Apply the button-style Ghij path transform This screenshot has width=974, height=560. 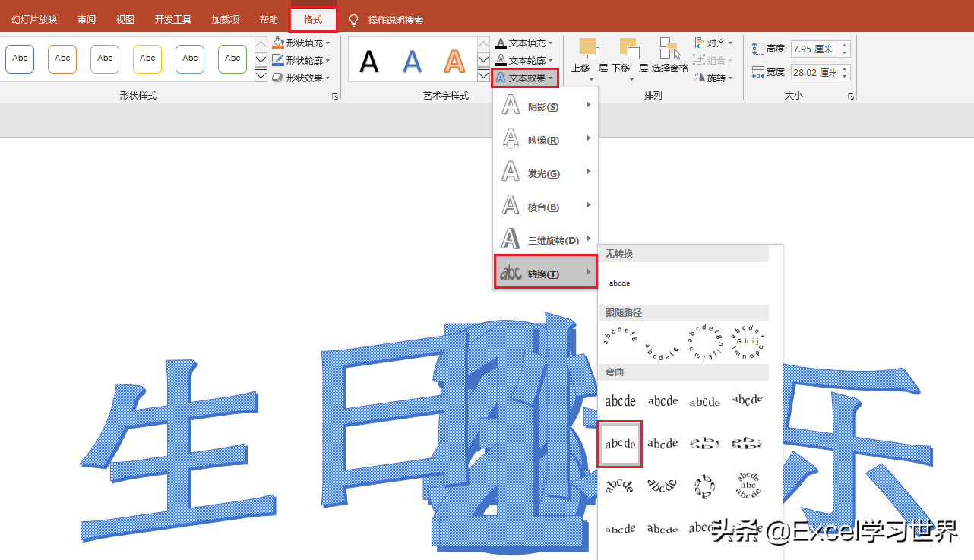tap(747, 342)
